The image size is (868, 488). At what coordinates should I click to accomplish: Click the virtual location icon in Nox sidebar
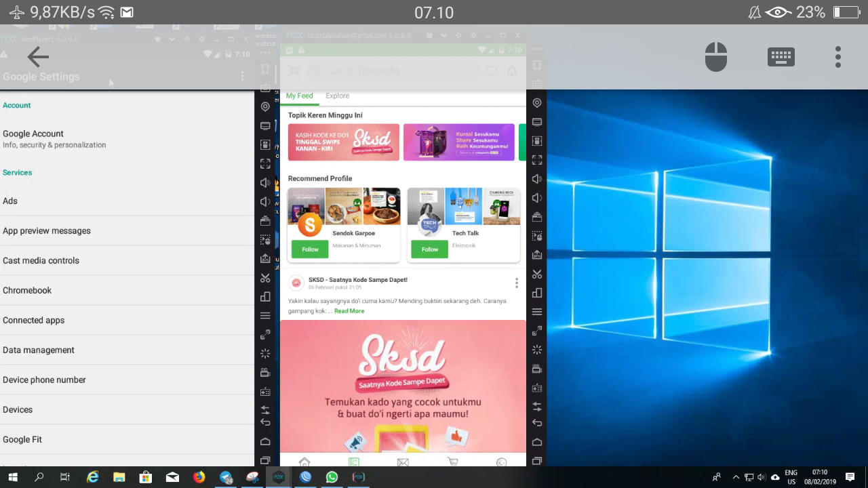click(x=536, y=103)
